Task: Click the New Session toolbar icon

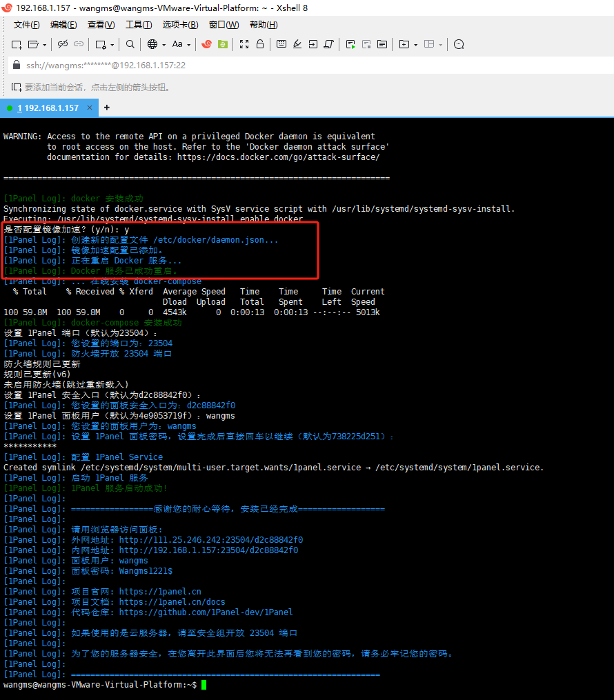Action: [x=17, y=44]
